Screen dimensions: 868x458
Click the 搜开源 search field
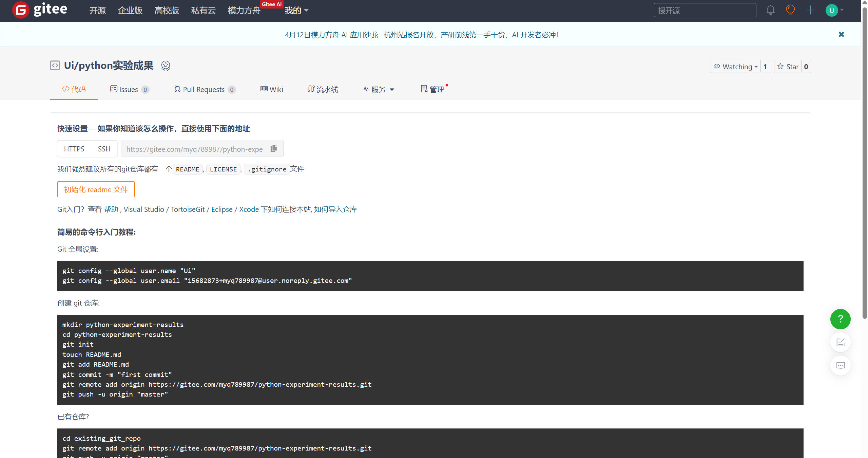point(705,10)
